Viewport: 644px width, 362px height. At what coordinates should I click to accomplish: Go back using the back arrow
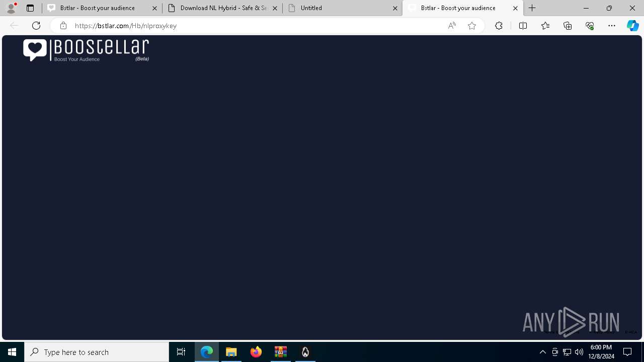(x=14, y=26)
